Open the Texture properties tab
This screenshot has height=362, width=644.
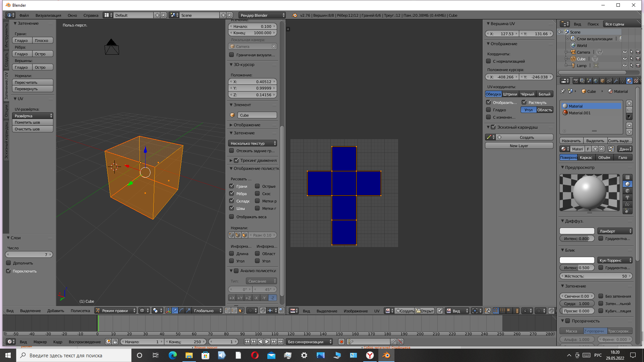pos(636,81)
